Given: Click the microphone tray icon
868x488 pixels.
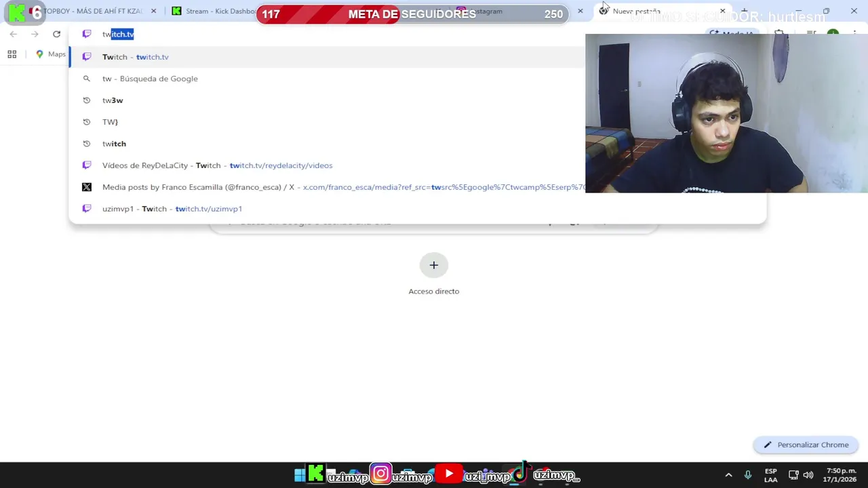Looking at the screenshot, I should (x=748, y=475).
